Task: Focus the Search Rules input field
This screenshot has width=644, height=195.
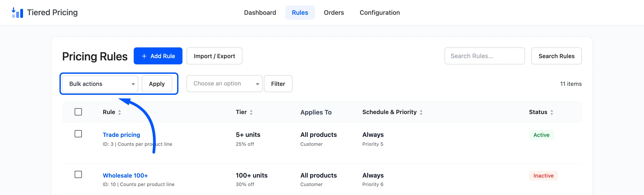Action: coord(485,56)
